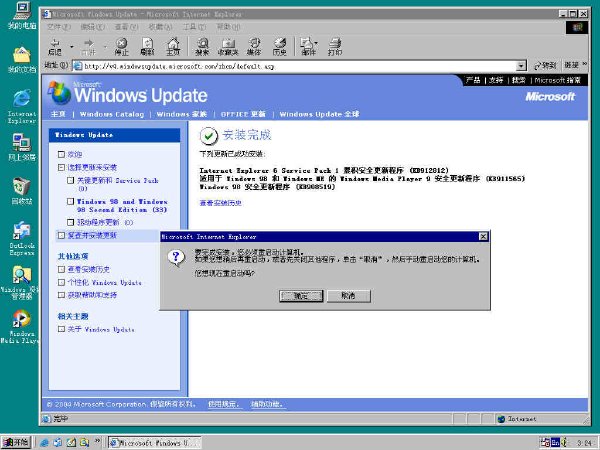
Task: Click 确定 (OK) to restart now
Action: (x=301, y=295)
